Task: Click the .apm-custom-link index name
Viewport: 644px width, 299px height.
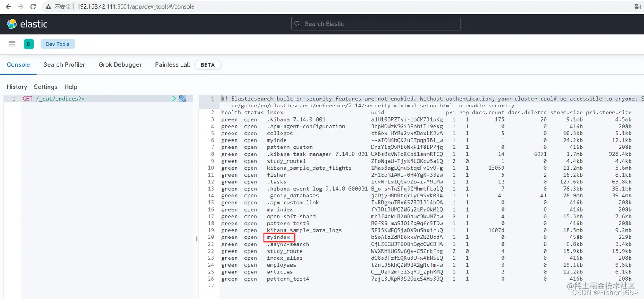Action: (293, 203)
